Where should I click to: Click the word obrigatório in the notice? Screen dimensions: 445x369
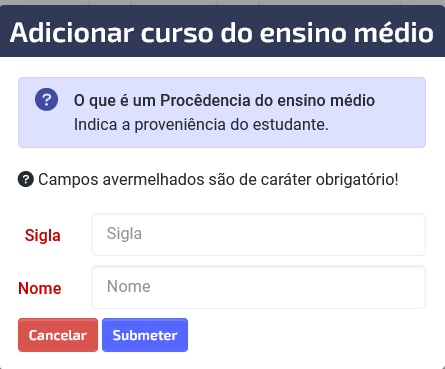point(357,180)
